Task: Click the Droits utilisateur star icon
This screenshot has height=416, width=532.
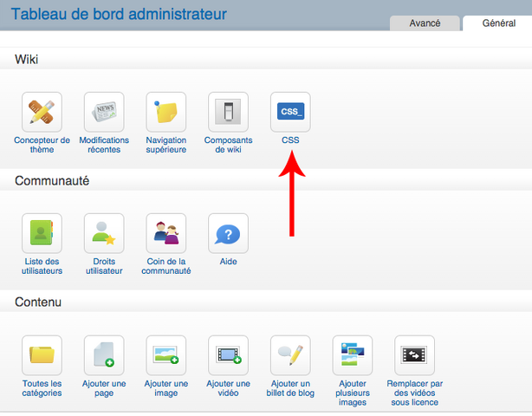Action: pyautogui.click(x=104, y=233)
